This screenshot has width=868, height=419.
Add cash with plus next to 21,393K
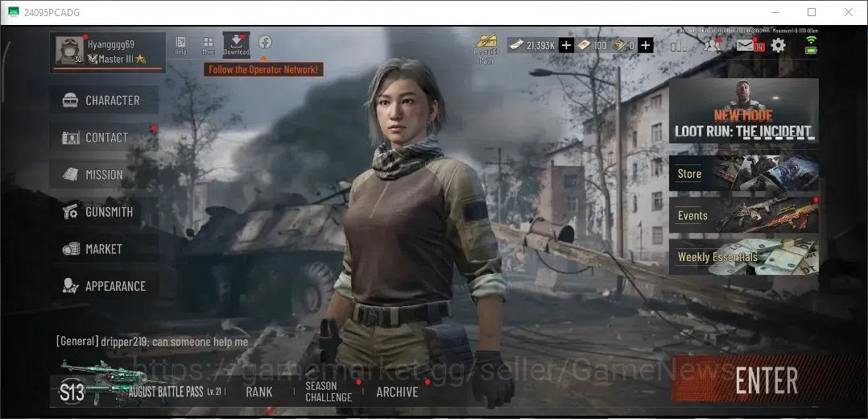coord(566,45)
